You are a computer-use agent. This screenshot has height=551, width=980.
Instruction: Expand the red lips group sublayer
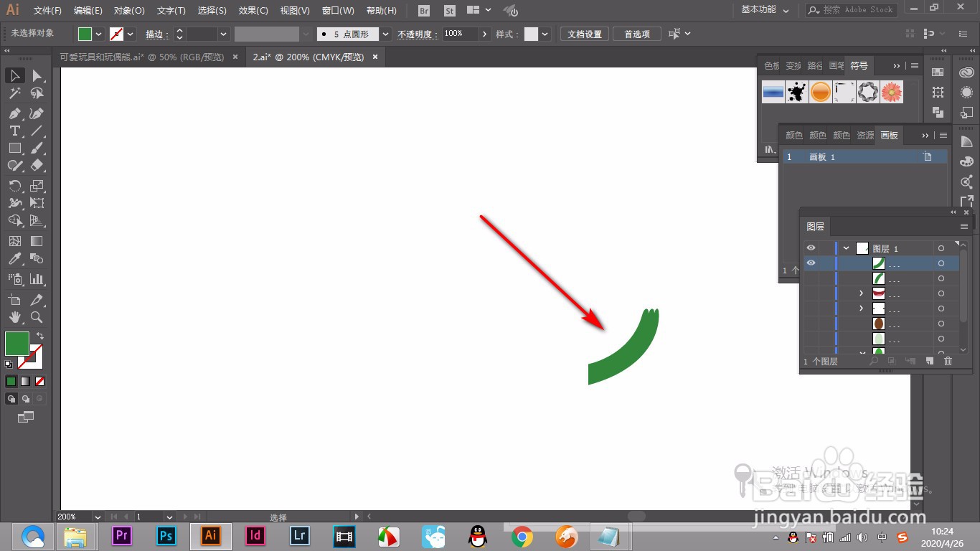(862, 294)
